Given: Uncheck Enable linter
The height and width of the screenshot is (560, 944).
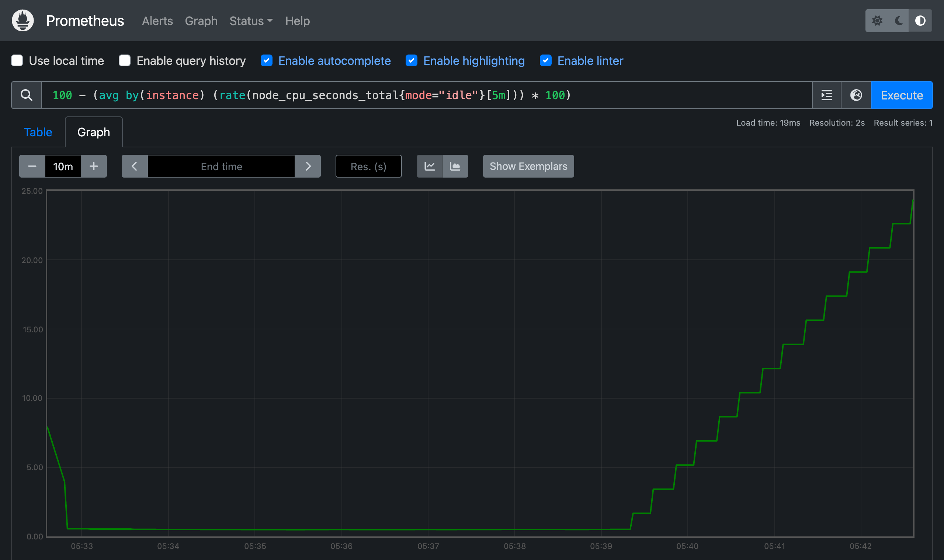Looking at the screenshot, I should pyautogui.click(x=546, y=60).
